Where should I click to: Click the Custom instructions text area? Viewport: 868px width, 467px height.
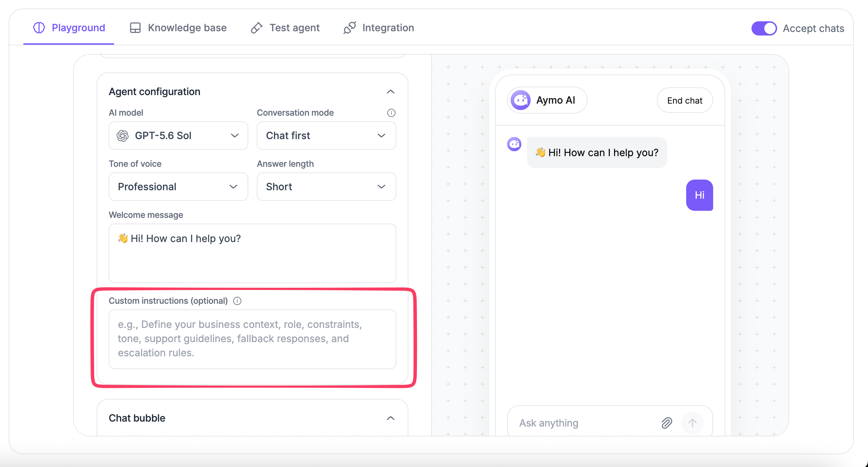[x=253, y=339]
